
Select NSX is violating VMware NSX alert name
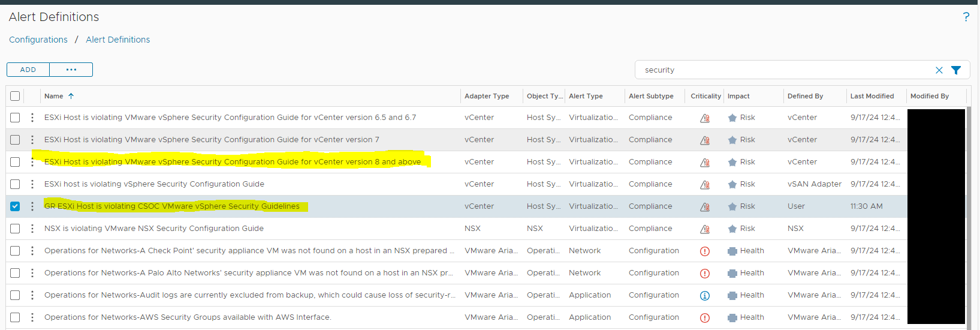point(154,229)
